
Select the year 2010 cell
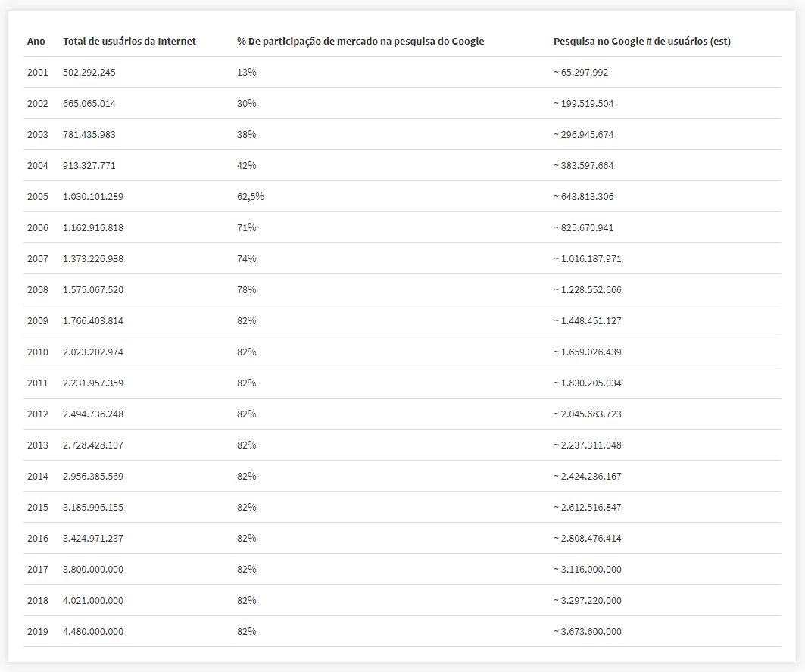[37, 352]
